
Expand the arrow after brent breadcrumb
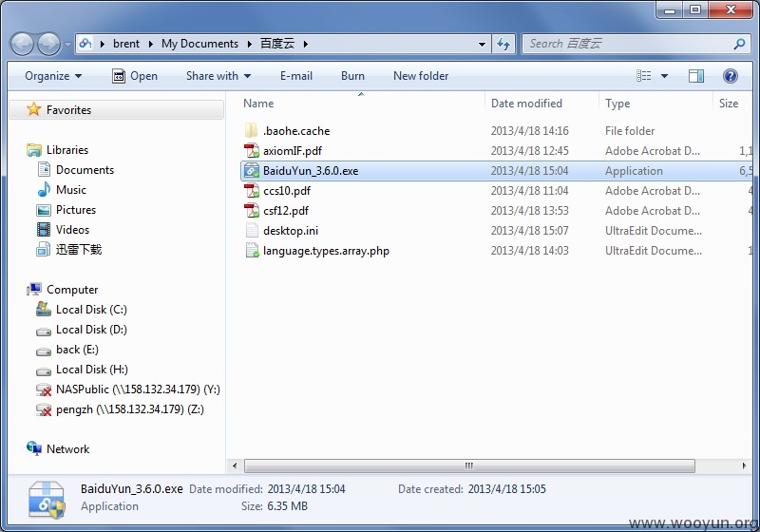click(x=151, y=44)
